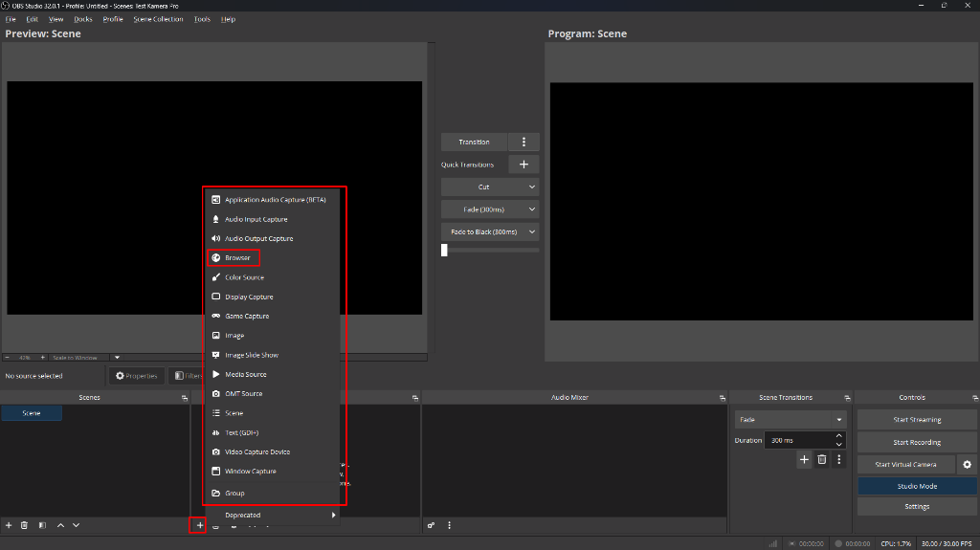980x550 pixels.
Task: Choose Application Audio Capture (BETA) source
Action: click(273, 200)
